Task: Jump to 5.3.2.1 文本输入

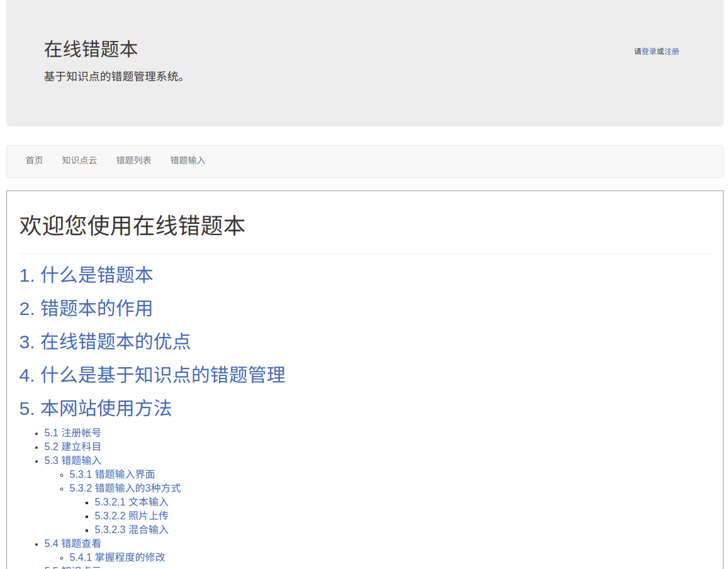Action: coord(132,502)
